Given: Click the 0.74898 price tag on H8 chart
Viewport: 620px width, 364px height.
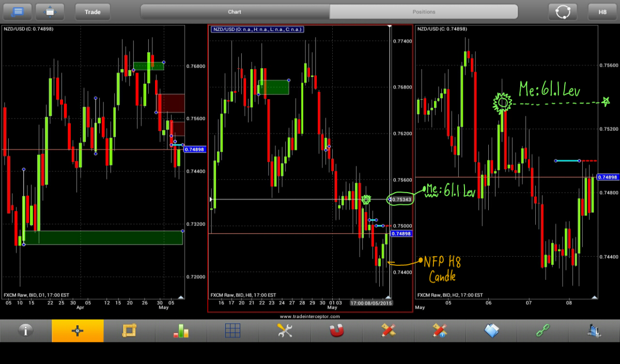Looking at the screenshot, I should [x=401, y=233].
